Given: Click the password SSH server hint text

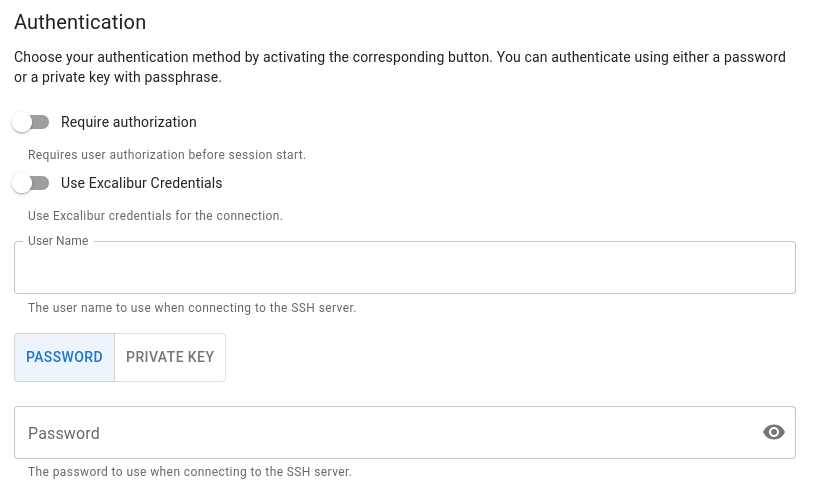Looking at the screenshot, I should tap(190, 471).
